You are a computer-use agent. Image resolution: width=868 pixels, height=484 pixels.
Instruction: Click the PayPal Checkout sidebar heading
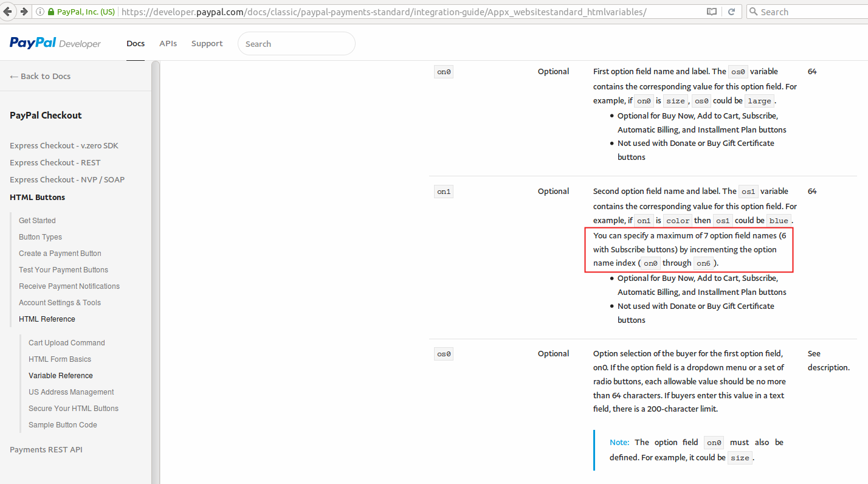point(46,115)
